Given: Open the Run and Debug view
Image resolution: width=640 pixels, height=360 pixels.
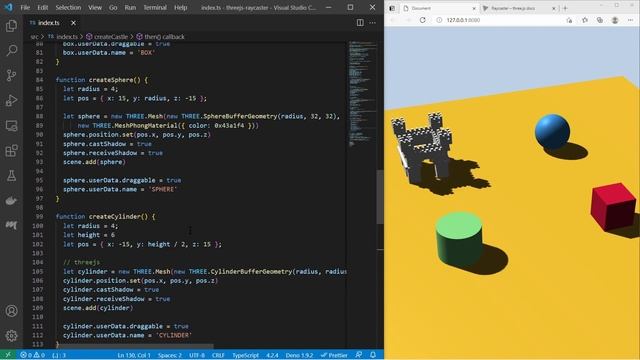Looking at the screenshot, I should click(x=11, y=100).
